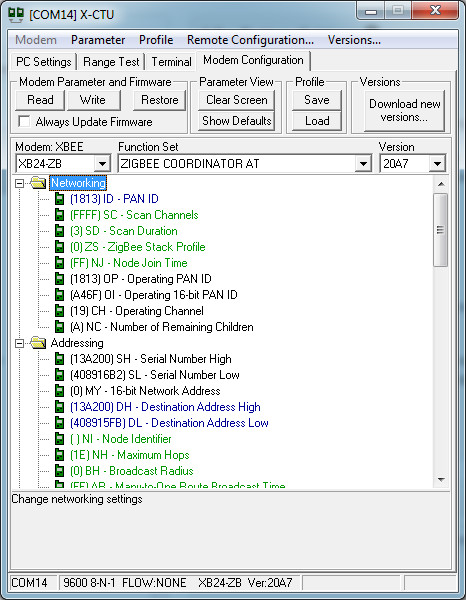
Task: Click the green icon beside NH - Maximum Hops
Action: [x=59, y=455]
